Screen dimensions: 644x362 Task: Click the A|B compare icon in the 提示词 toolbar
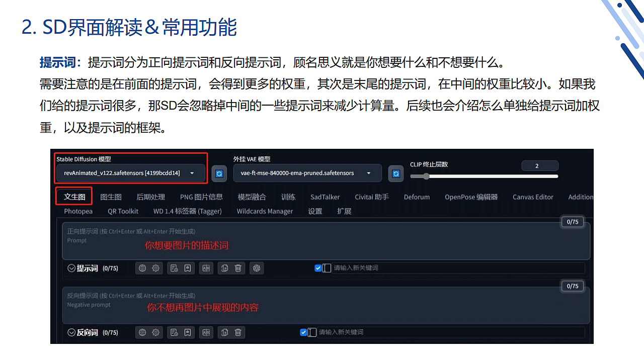tap(206, 268)
